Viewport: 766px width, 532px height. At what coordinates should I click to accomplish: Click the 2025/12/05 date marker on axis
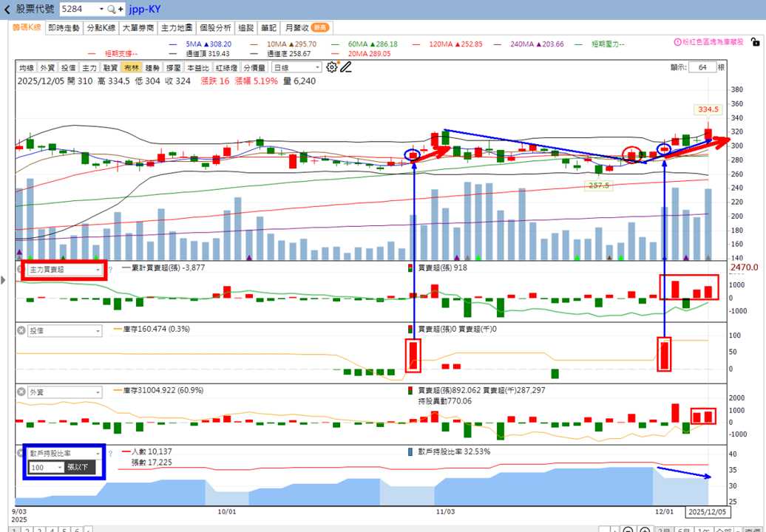pyautogui.click(x=708, y=511)
